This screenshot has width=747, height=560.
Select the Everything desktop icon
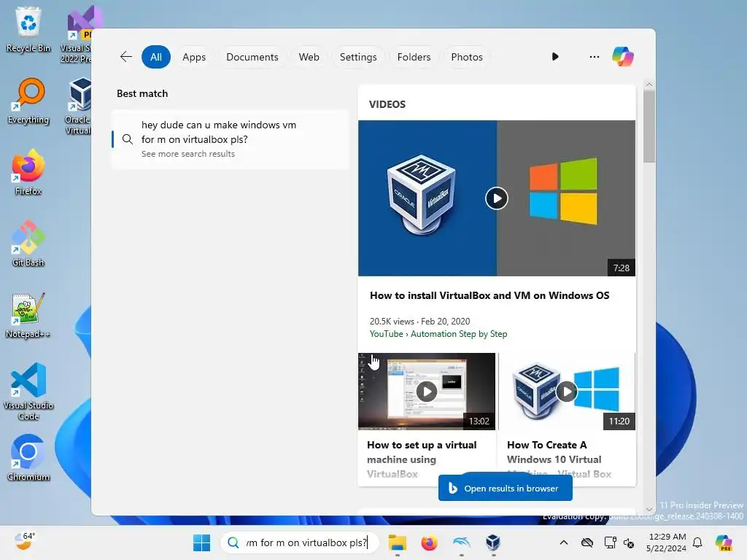[x=28, y=101]
